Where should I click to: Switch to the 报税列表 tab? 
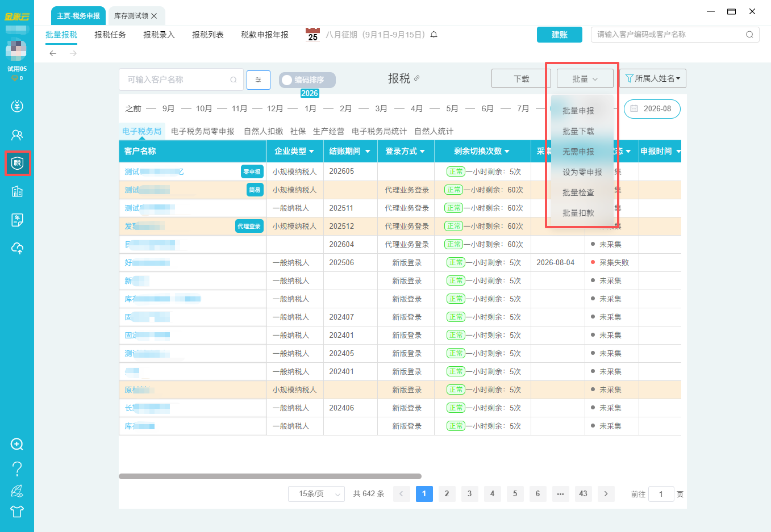(x=208, y=35)
